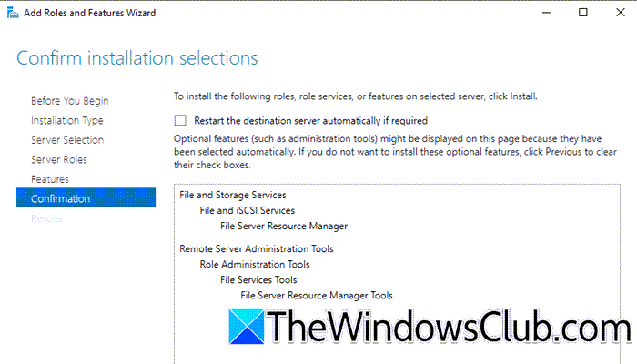Minimize the Add Roles and Features Wizard
The height and width of the screenshot is (364, 637).
[545, 13]
